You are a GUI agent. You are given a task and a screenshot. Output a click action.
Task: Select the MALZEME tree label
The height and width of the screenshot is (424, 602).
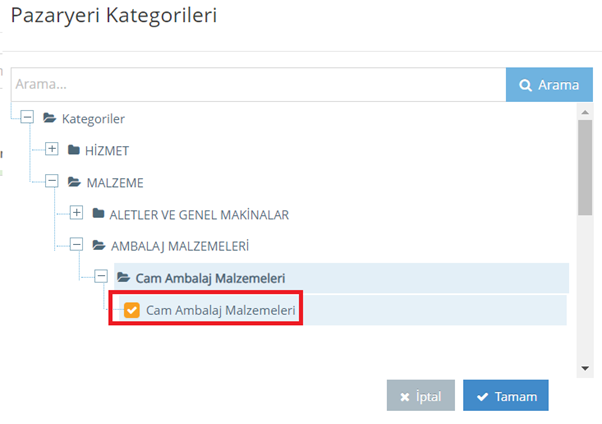(115, 183)
